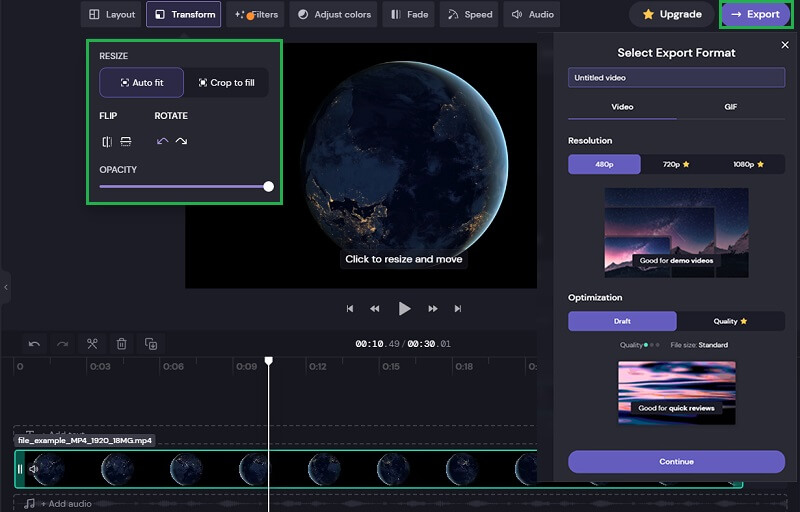The width and height of the screenshot is (800, 512).
Task: Open the Fade tool
Action: (x=409, y=14)
